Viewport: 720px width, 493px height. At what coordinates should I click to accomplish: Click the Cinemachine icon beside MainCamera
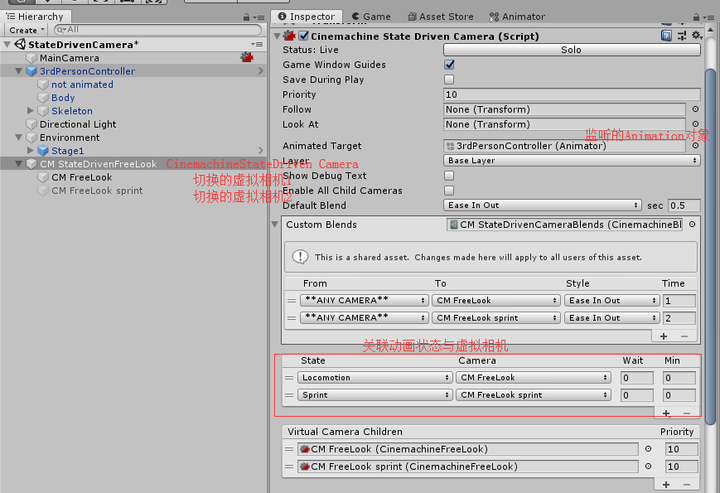tap(247, 57)
